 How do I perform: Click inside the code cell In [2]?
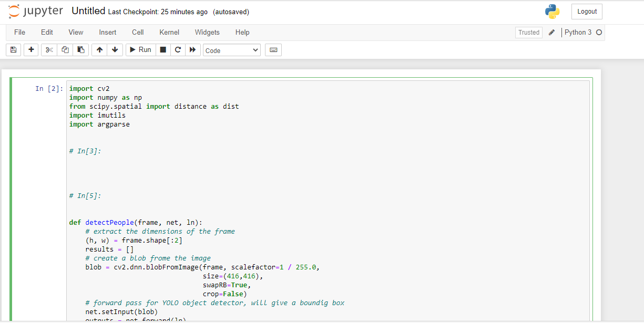(210, 158)
